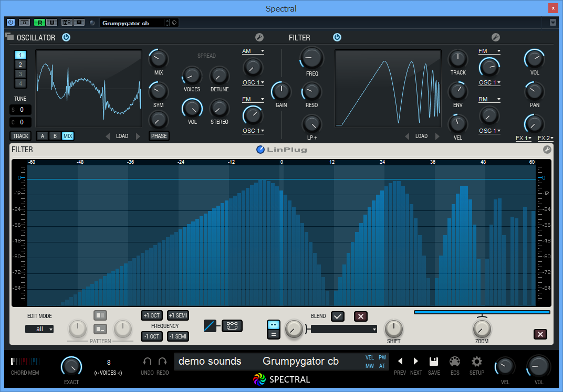The image size is (563, 392).
Task: Select oscillator 4 tab
Action: (x=20, y=83)
